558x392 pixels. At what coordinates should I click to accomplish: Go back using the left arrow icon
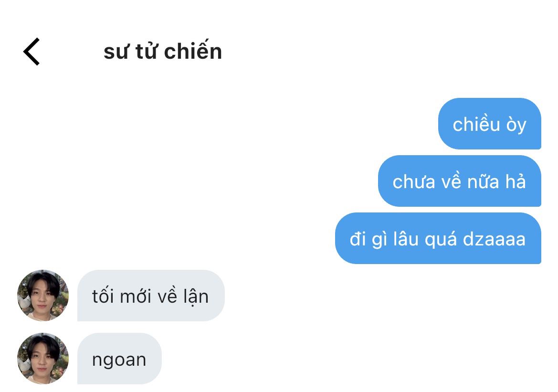(32, 52)
